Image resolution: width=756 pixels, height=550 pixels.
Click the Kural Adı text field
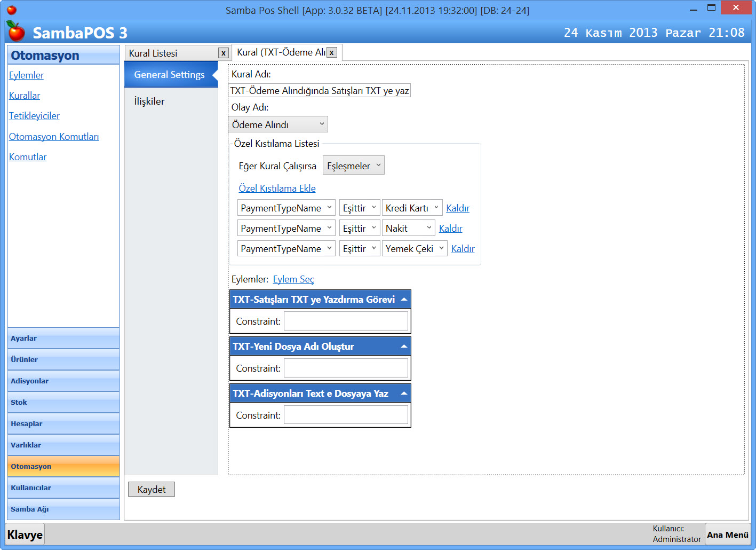point(319,91)
